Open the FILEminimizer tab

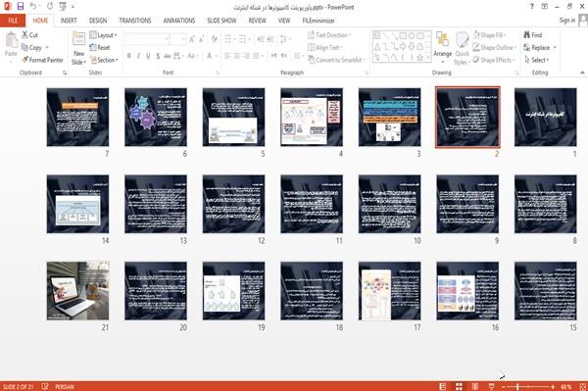(x=318, y=21)
